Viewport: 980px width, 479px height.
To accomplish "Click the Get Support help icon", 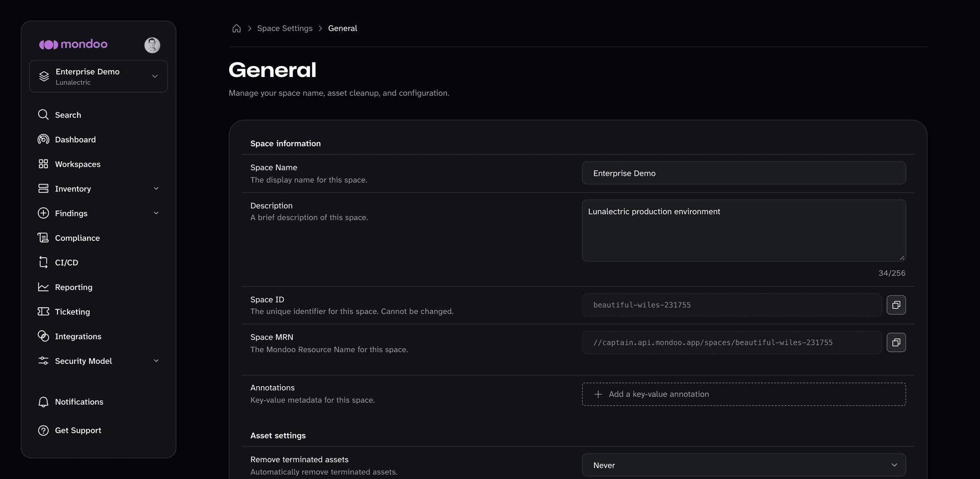I will (x=43, y=430).
